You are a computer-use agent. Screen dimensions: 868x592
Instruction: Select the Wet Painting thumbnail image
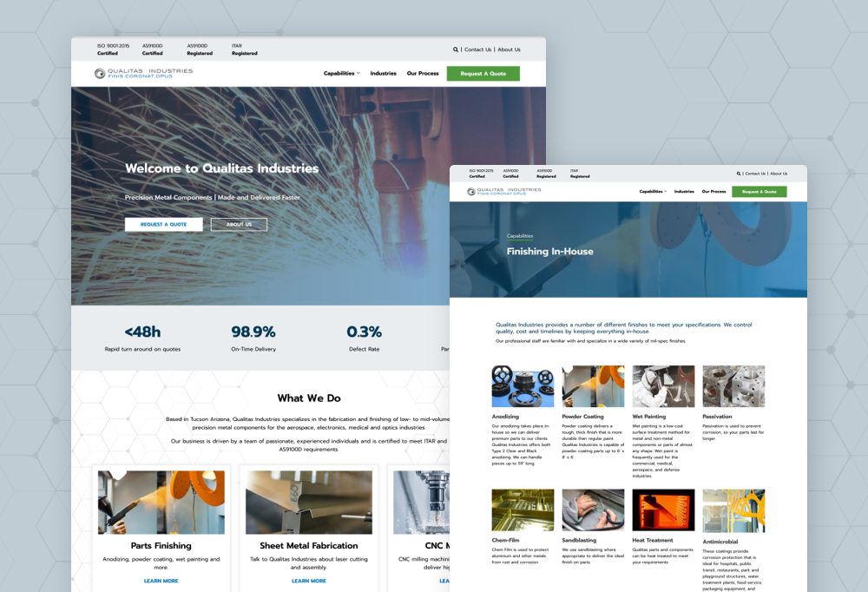coord(663,386)
